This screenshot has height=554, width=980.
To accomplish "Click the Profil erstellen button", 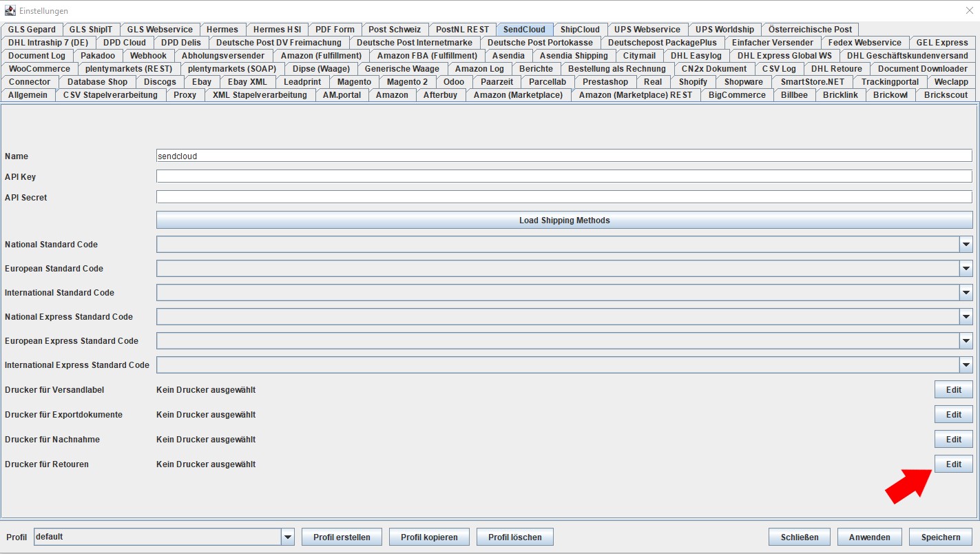I will 342,537.
